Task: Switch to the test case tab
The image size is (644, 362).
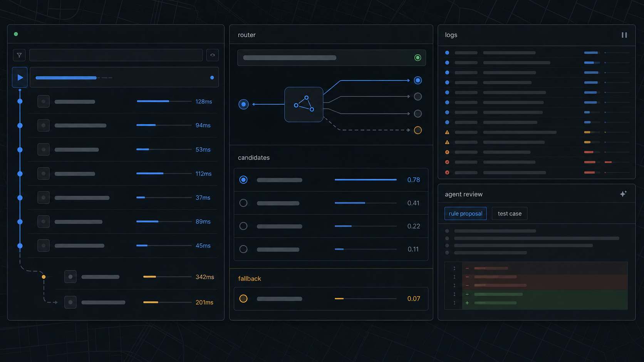Action: point(510,214)
